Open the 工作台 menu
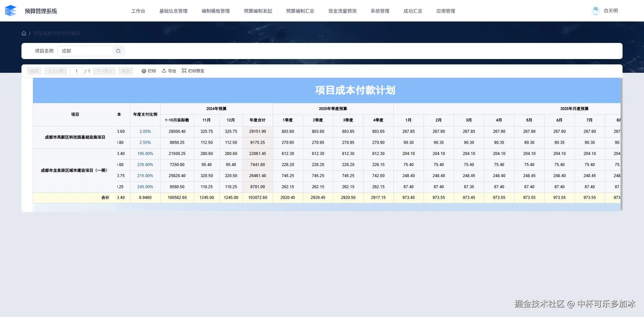The image size is (644, 317). [138, 11]
